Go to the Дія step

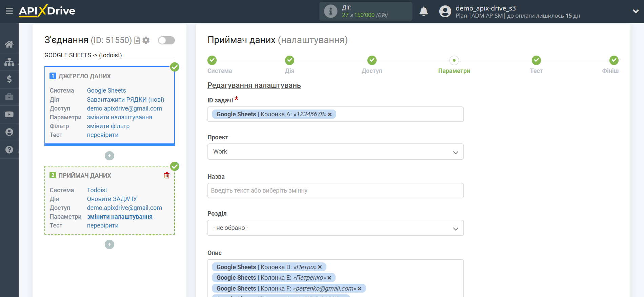[x=289, y=60]
